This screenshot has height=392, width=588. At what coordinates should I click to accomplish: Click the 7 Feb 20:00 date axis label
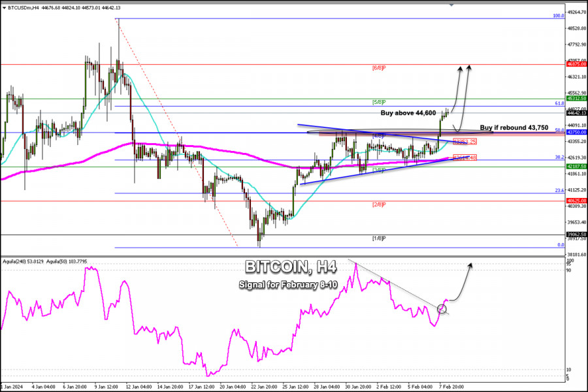coord(451,387)
